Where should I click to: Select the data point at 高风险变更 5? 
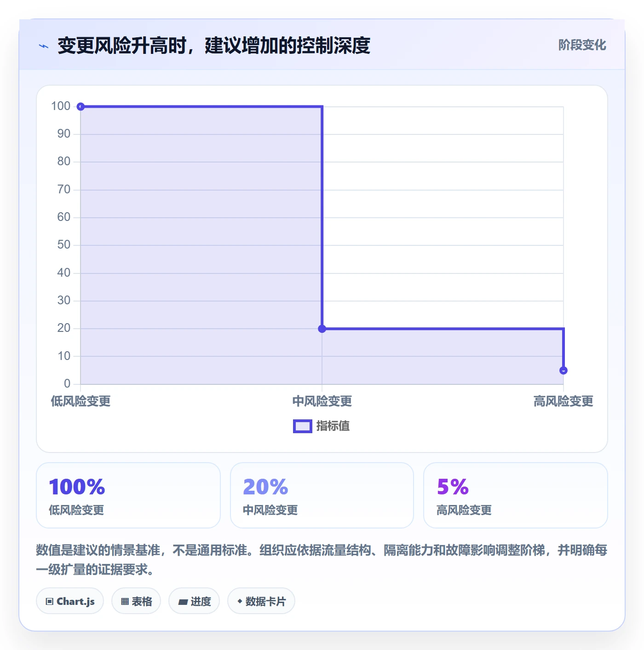[x=563, y=371]
